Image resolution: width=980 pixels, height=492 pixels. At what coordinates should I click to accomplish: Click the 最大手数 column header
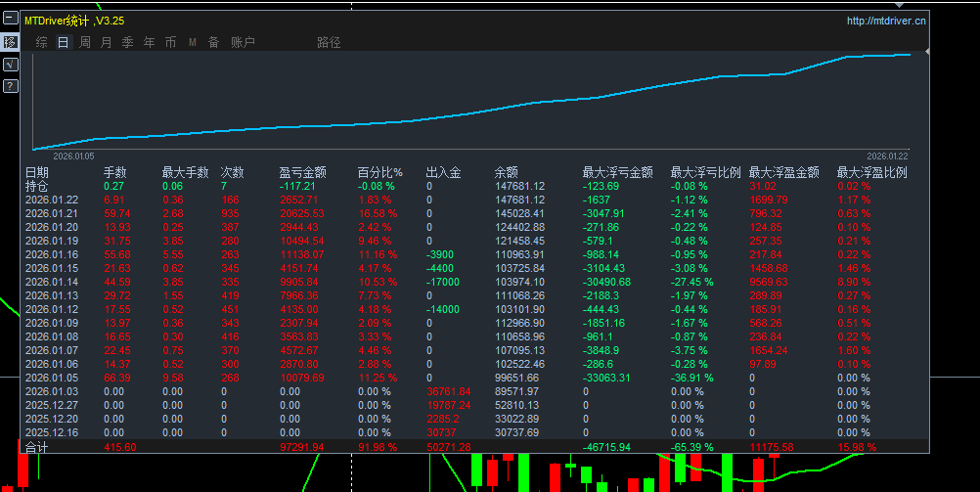coord(185,172)
